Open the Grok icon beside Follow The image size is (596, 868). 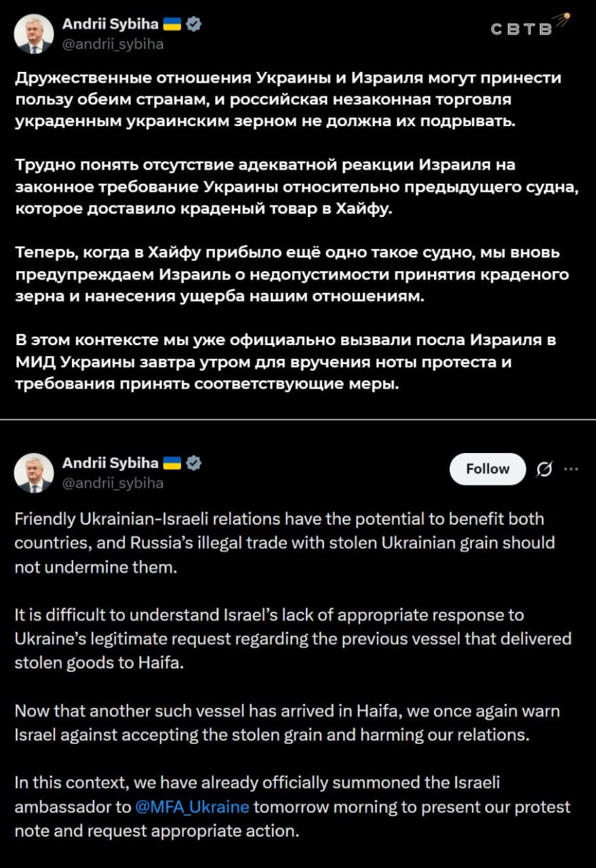[x=544, y=469]
